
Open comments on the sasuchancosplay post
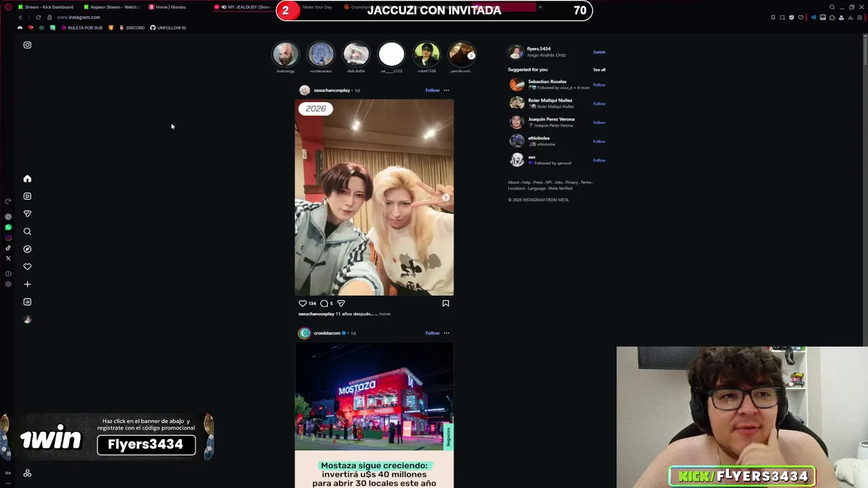tap(324, 304)
